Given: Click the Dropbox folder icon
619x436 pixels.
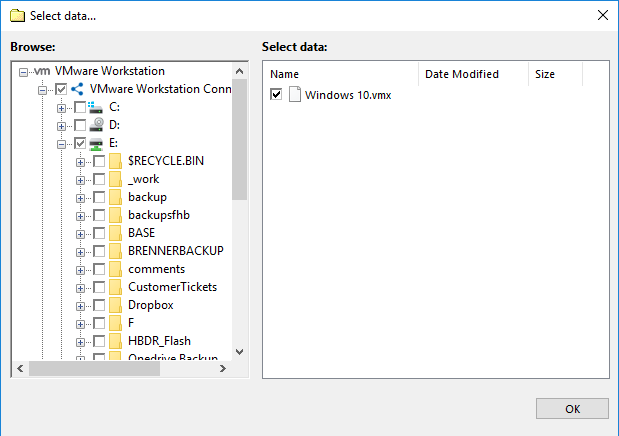Looking at the screenshot, I should (115, 305).
